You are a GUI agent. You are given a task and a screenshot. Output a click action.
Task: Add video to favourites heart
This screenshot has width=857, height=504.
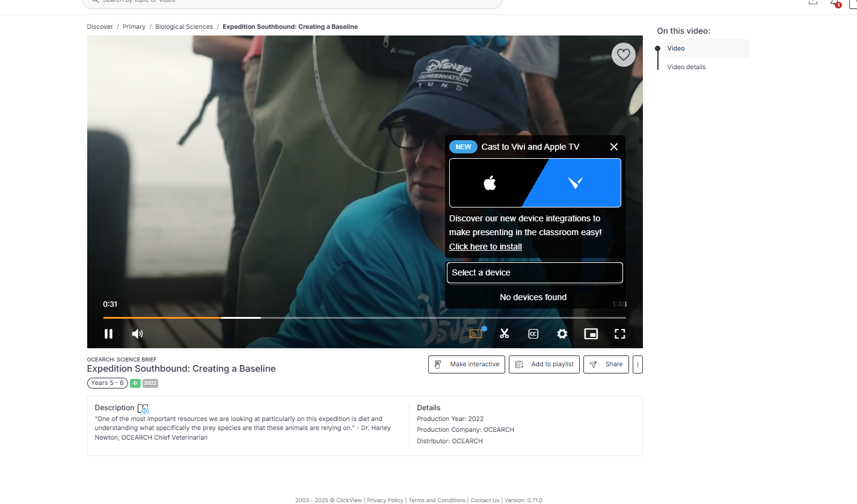tap(624, 55)
